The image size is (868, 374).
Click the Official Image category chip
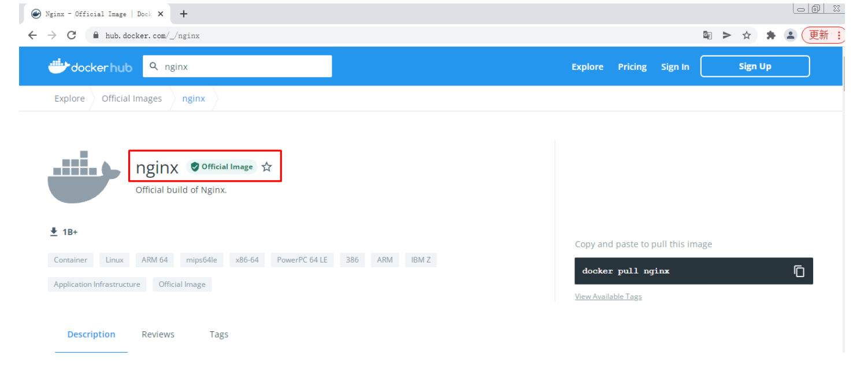[x=182, y=285]
